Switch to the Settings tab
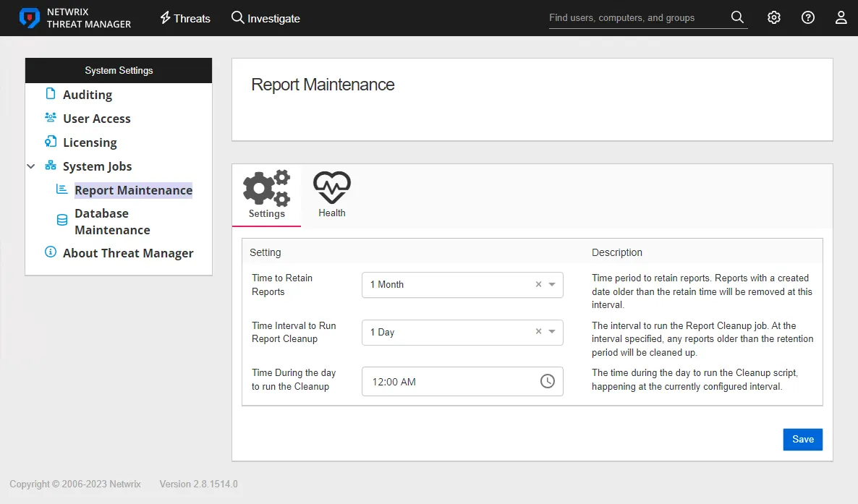This screenshot has height=504, width=858. (266, 195)
